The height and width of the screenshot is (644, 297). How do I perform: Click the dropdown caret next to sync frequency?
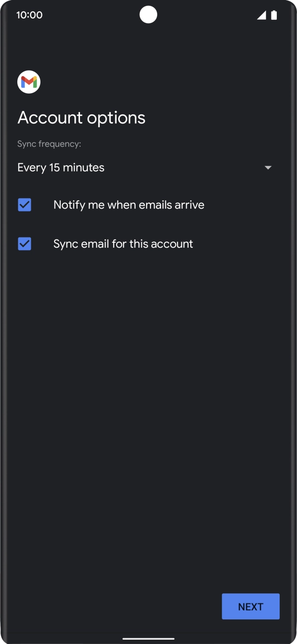click(268, 168)
